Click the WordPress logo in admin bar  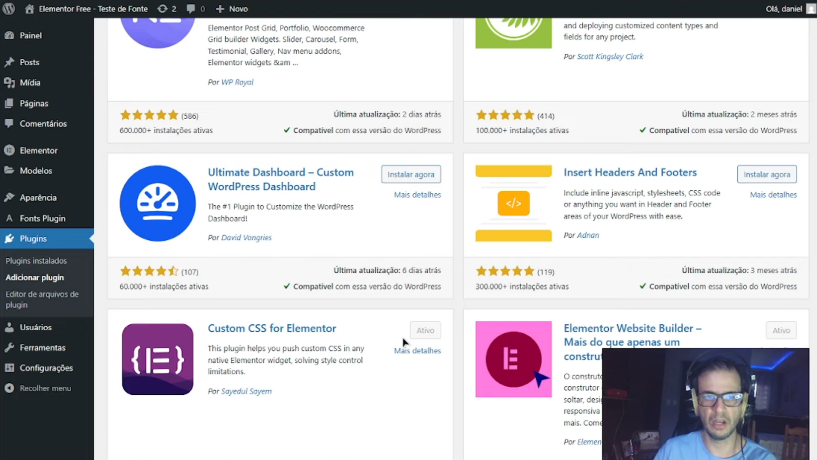[10, 8]
